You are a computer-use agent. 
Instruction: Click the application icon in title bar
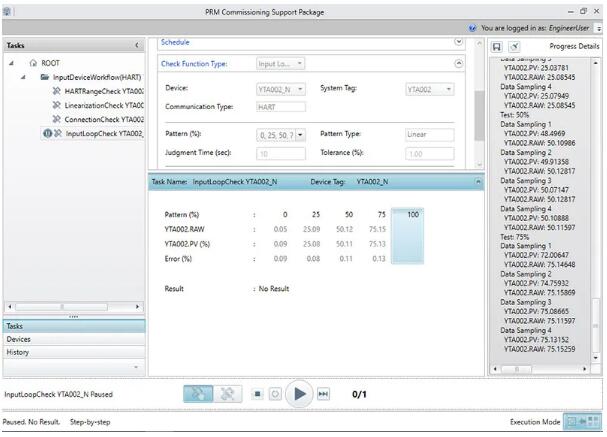pyautogui.click(x=7, y=12)
